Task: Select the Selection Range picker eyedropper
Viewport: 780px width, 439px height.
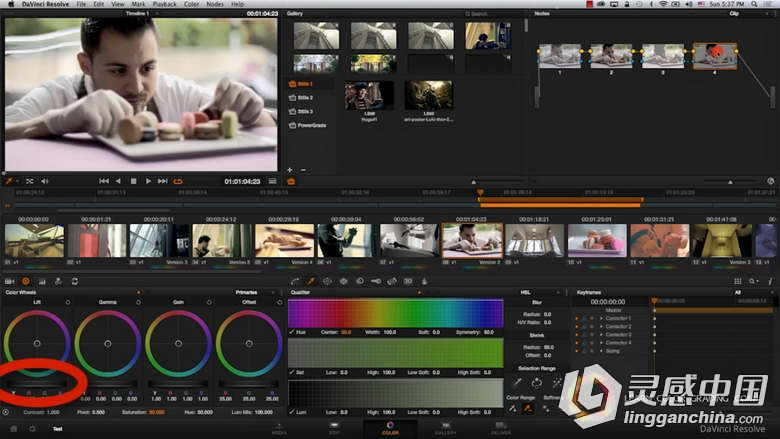Action: pos(517,382)
